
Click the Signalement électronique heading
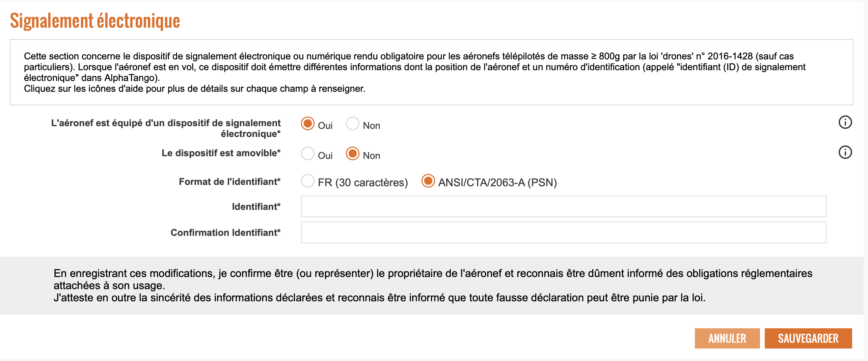[95, 21]
